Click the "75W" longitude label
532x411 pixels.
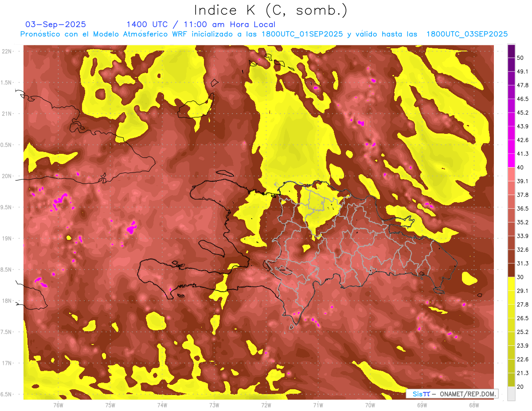[110, 405]
